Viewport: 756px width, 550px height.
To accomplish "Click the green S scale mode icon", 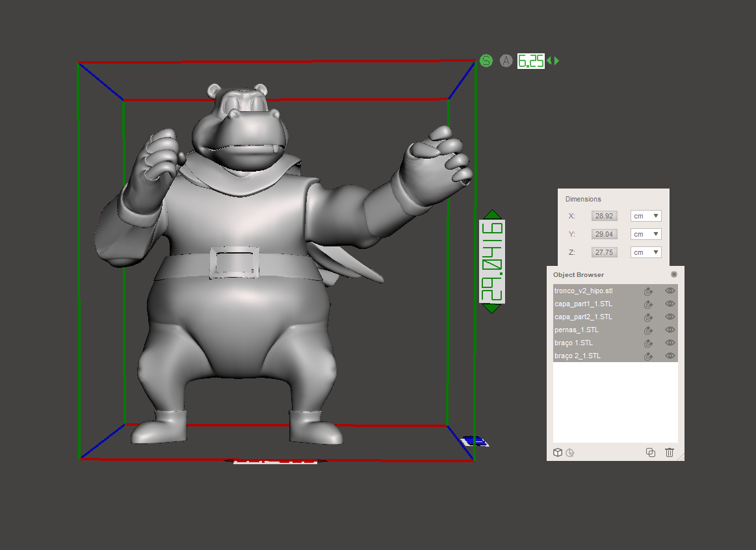I will [x=486, y=60].
